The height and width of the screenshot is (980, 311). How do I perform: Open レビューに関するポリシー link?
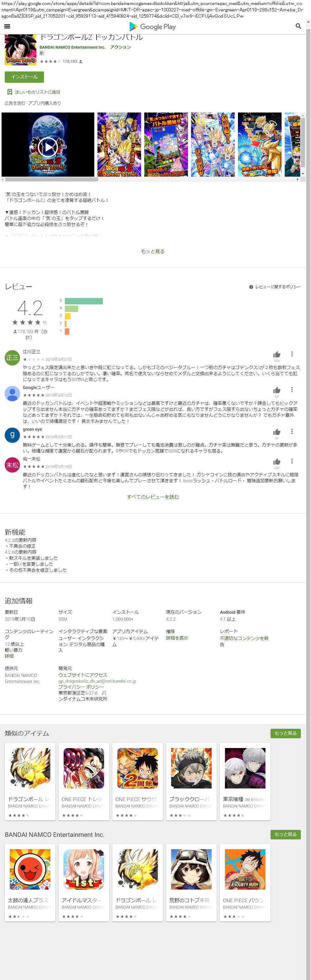277,287
